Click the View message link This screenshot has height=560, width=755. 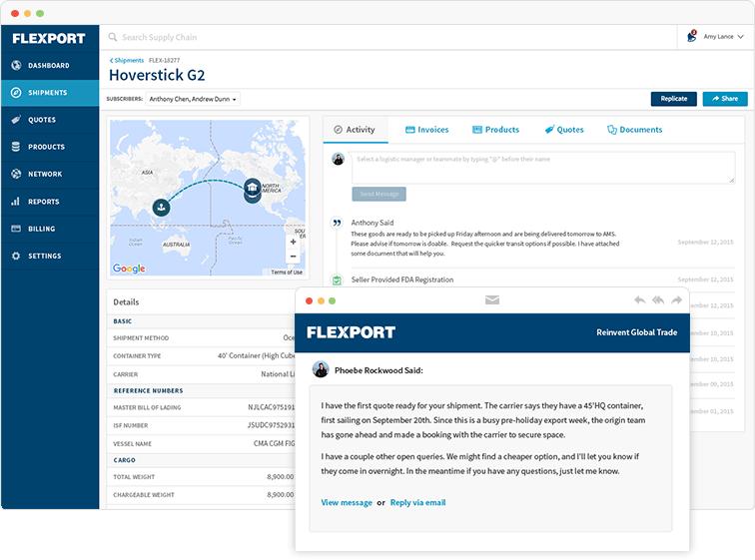(347, 503)
